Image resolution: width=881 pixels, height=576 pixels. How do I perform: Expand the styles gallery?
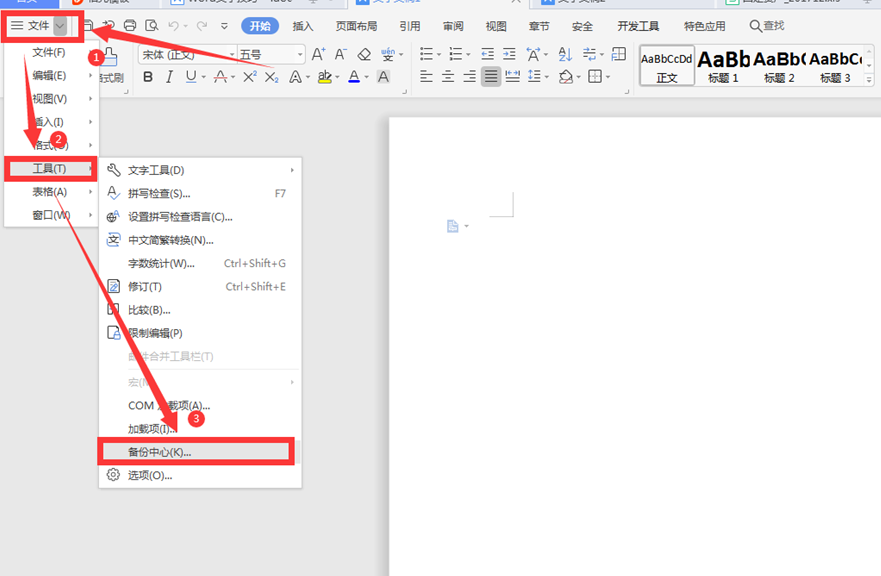coord(869,79)
